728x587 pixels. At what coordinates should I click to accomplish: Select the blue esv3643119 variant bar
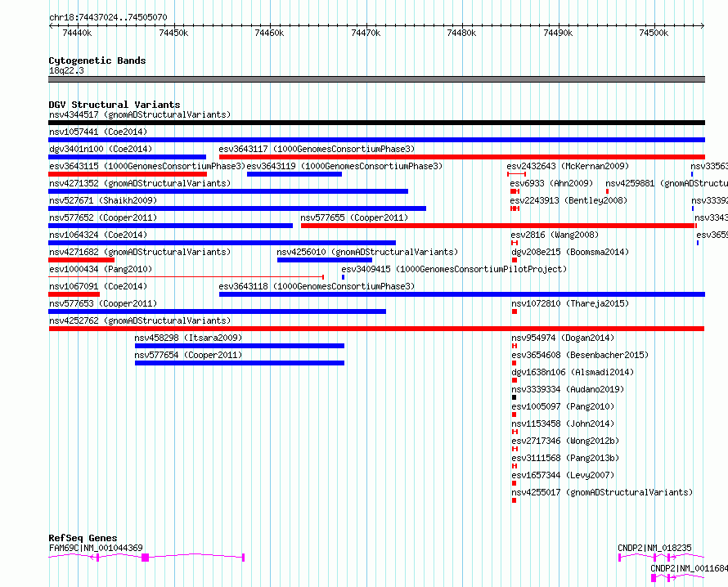pyautogui.click(x=294, y=174)
